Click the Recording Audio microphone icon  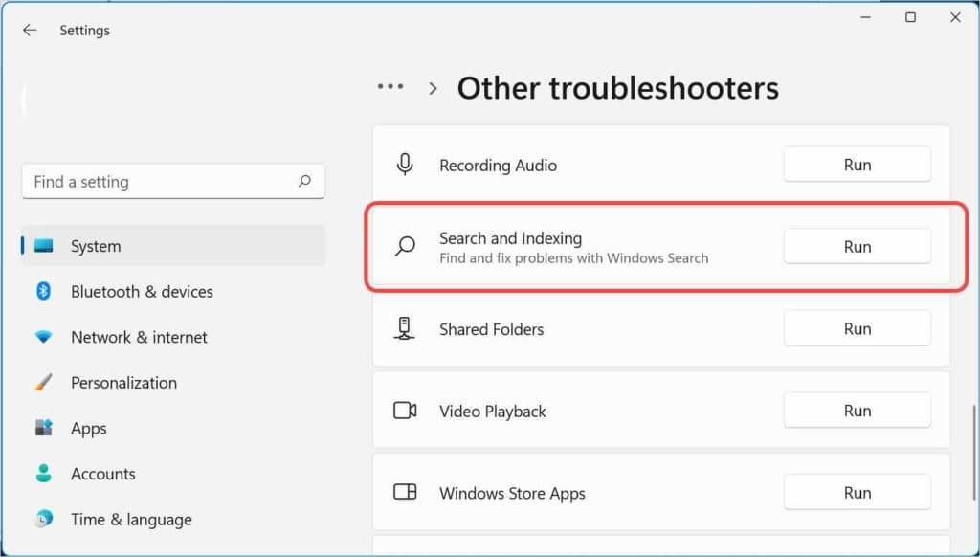pos(405,165)
